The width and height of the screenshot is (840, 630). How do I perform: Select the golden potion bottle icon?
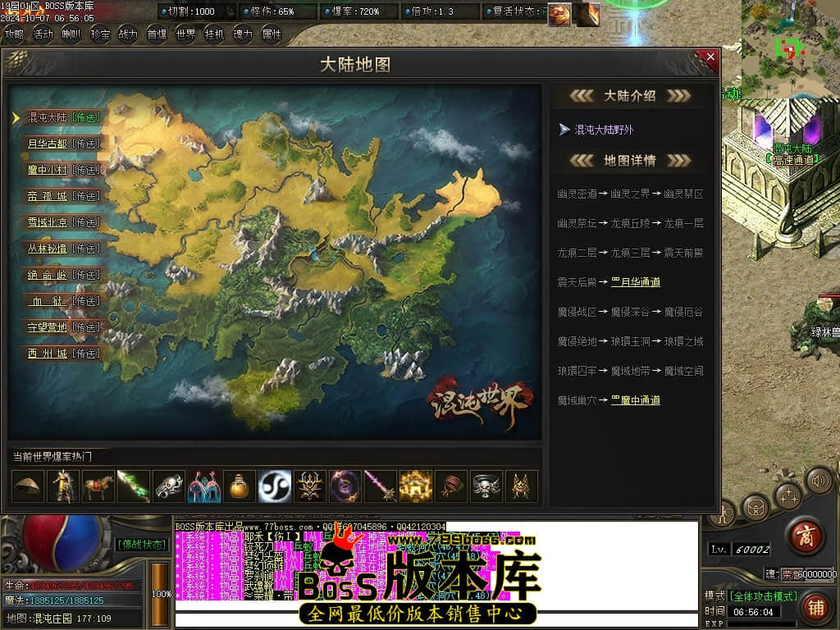(x=239, y=486)
